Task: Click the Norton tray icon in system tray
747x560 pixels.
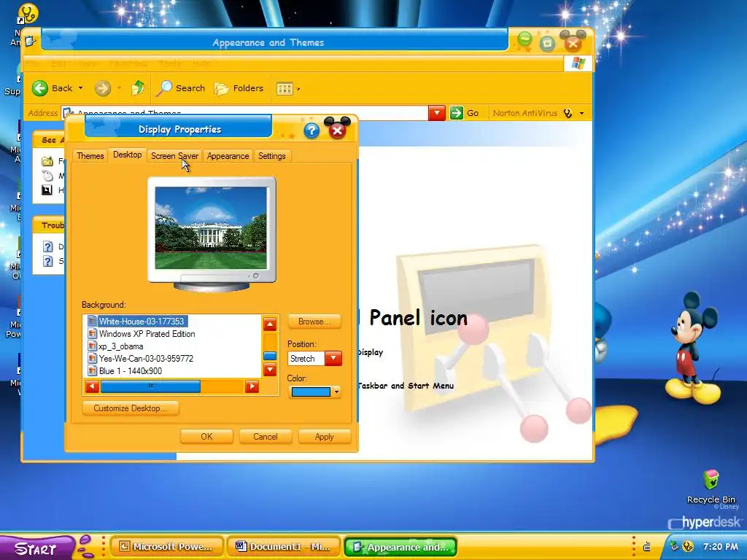Action: click(x=687, y=546)
